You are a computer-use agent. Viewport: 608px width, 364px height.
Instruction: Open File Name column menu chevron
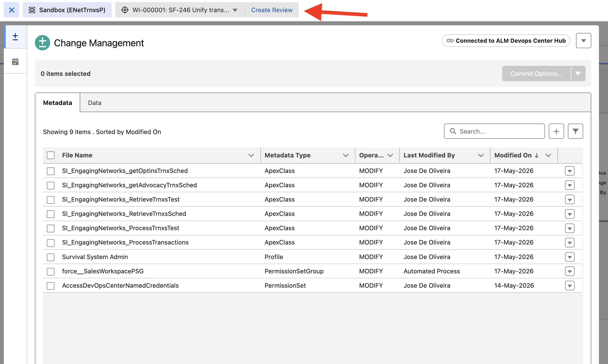coord(251,155)
